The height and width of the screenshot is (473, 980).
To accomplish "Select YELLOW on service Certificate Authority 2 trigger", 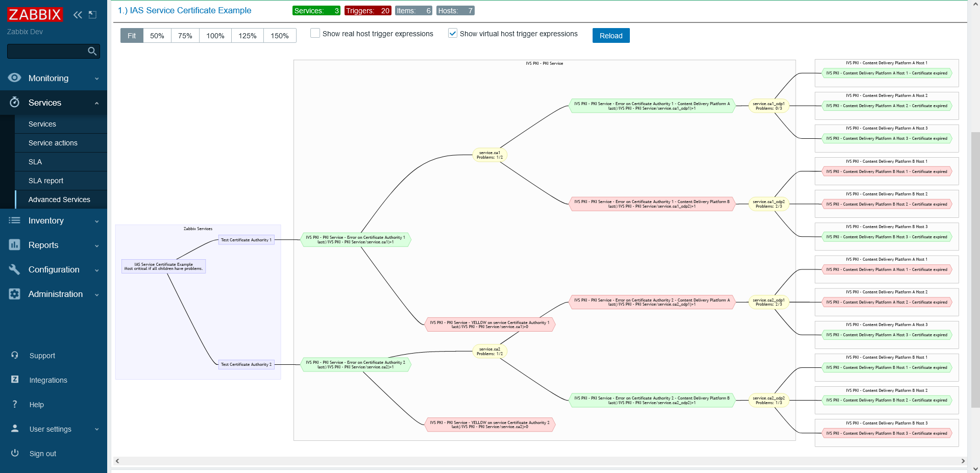I will point(490,425).
